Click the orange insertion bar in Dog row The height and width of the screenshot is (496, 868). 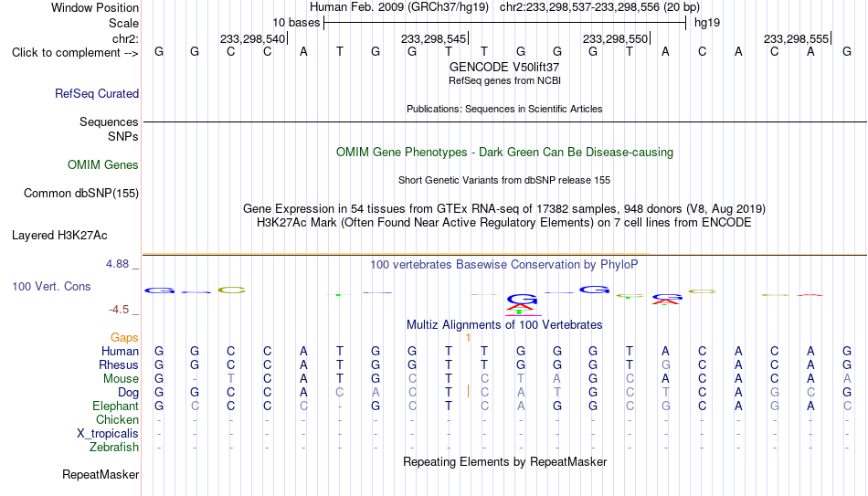click(x=469, y=391)
